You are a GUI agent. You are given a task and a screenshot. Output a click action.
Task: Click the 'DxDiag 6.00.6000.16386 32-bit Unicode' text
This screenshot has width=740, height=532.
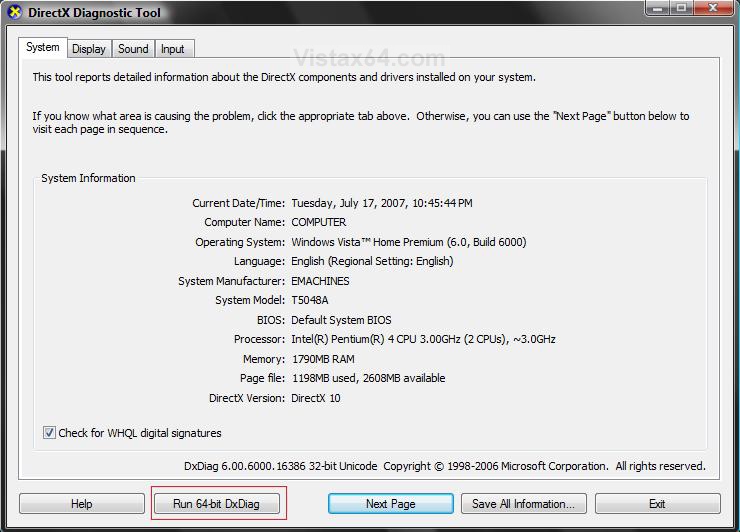[x=280, y=466]
